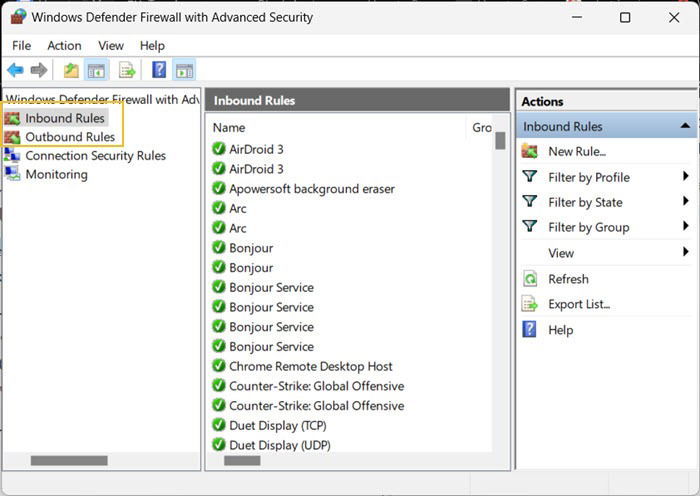Toggle the Show/Hide Action Pane icon

184,70
